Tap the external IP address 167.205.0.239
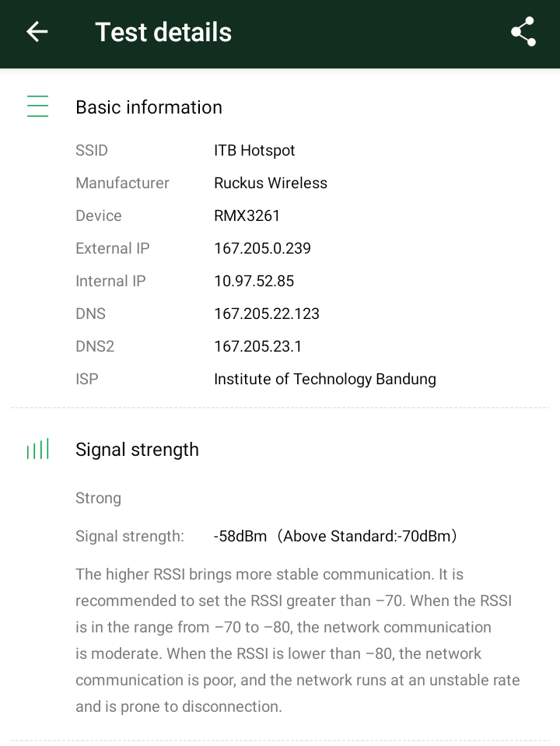The height and width of the screenshot is (746, 560). click(262, 248)
